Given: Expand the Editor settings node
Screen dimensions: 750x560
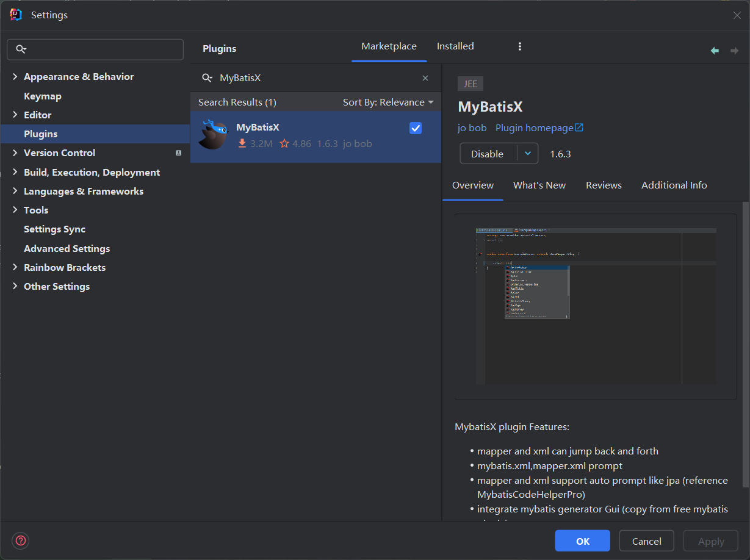Looking at the screenshot, I should coord(15,115).
